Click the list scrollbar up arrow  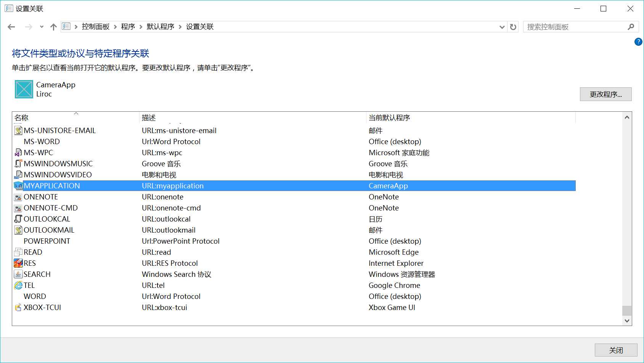coord(627,117)
